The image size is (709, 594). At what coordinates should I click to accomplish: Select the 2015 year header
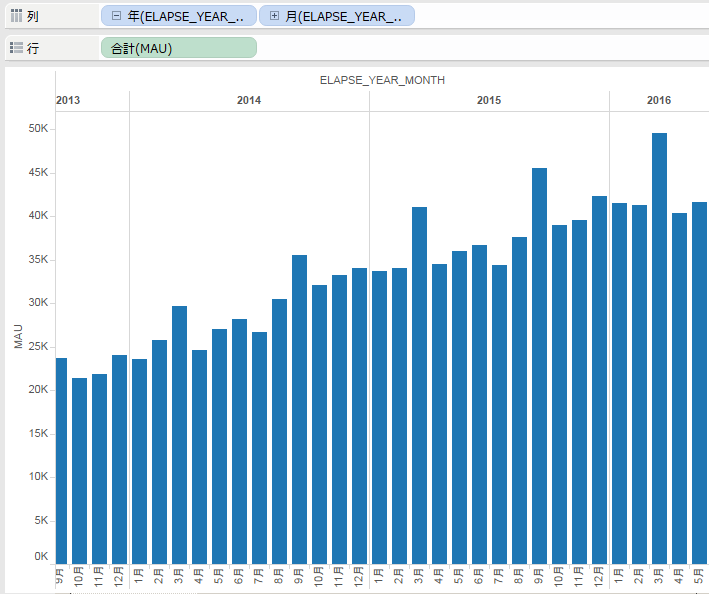pyautogui.click(x=489, y=100)
